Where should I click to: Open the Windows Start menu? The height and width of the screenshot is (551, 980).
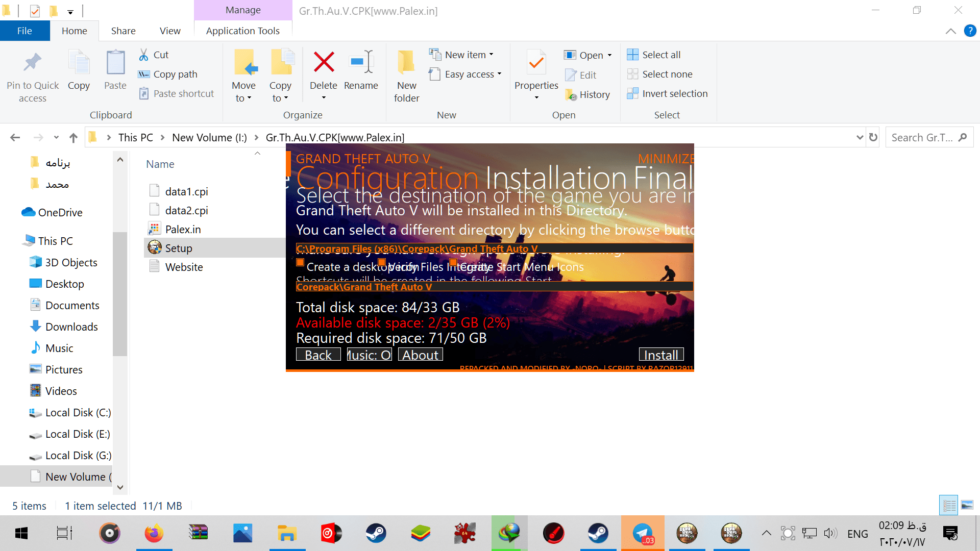(21, 534)
